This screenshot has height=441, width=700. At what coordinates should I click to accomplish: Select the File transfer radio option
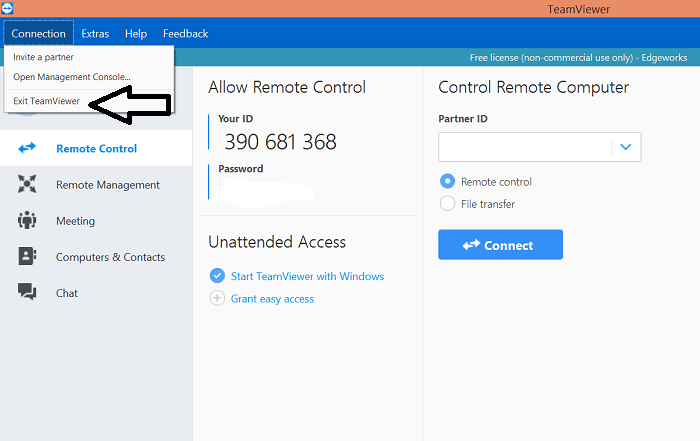[447, 204]
